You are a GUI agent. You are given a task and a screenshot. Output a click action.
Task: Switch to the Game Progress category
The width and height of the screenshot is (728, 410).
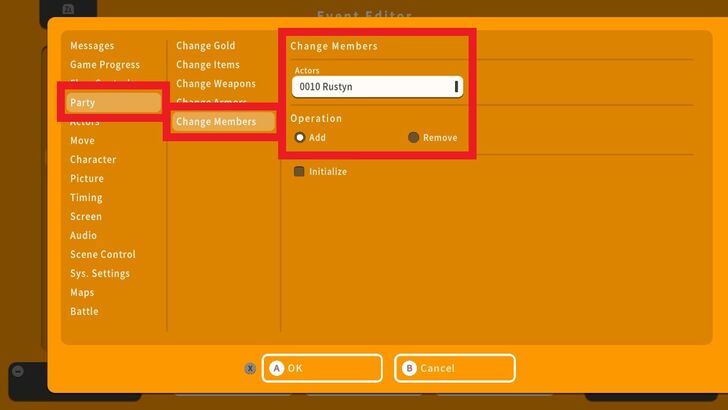tap(105, 65)
